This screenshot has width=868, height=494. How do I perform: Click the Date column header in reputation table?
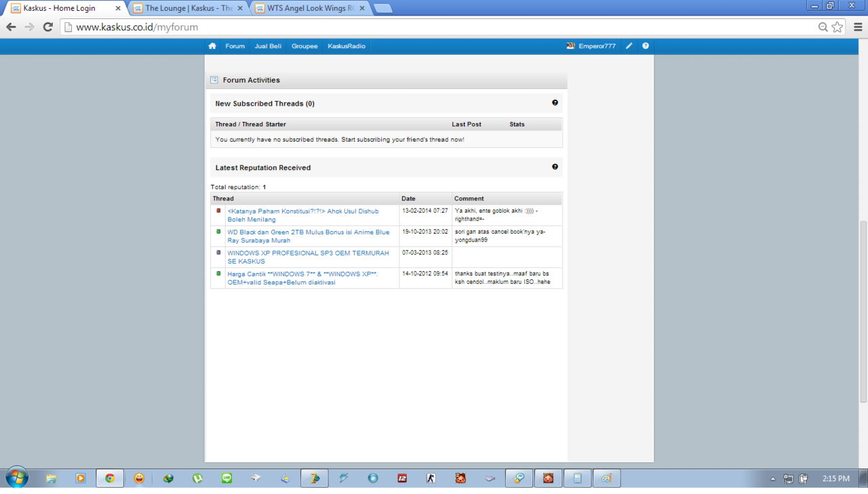[408, 199]
